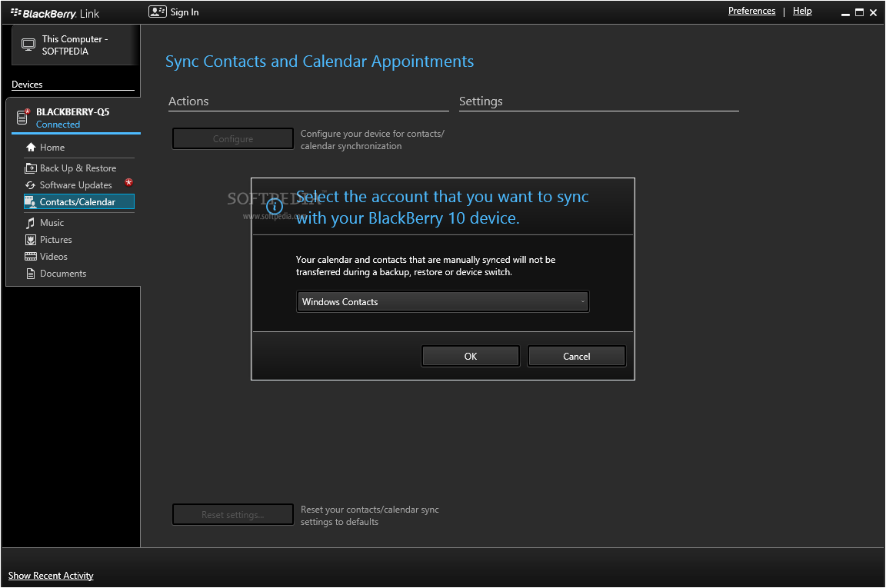The height and width of the screenshot is (588, 886).
Task: Select Contacts/Calendar in sidebar
Action: point(79,201)
